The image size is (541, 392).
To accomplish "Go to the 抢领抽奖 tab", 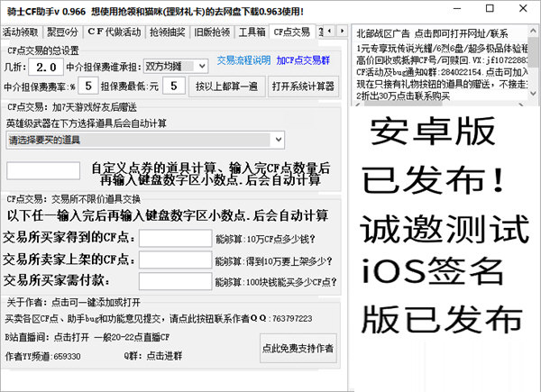I will pyautogui.click(x=168, y=32).
